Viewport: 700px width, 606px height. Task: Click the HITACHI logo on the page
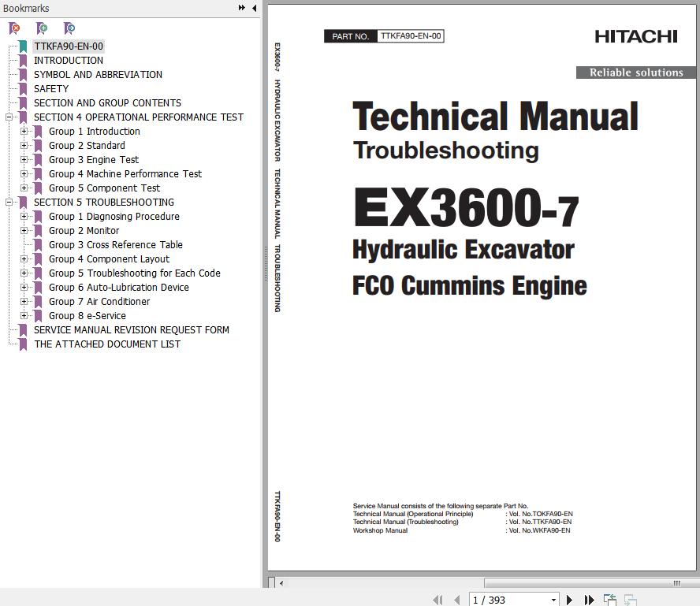635,36
